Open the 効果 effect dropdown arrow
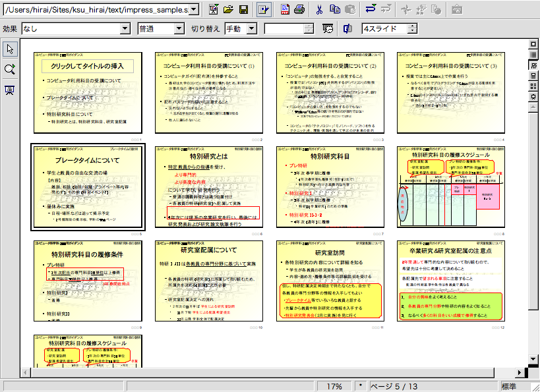 coord(125,28)
